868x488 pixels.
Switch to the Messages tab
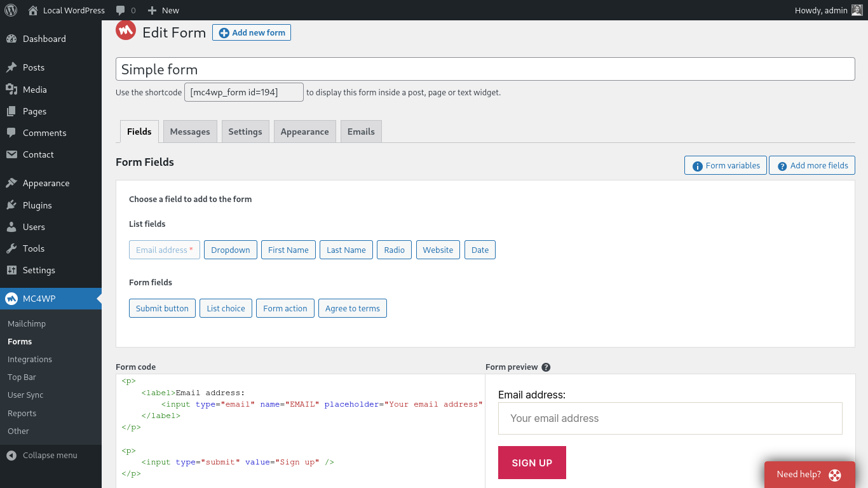coord(190,132)
